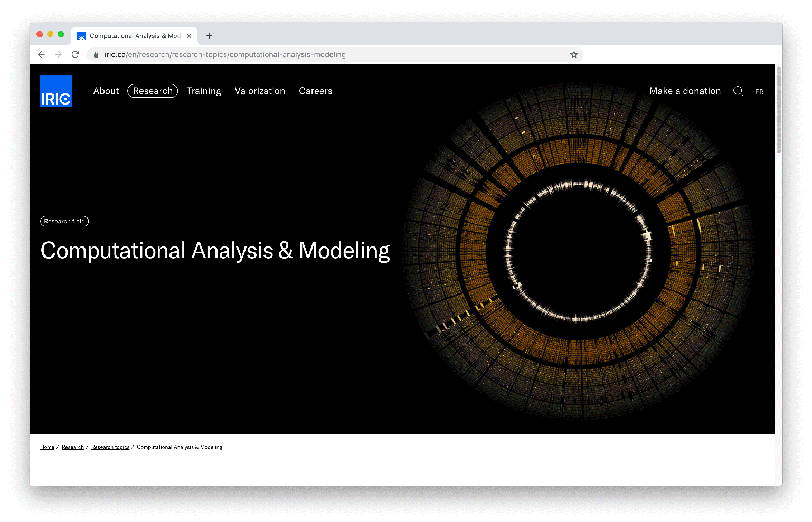Screen dimensions: 812x522
Task: Open the Training menu item
Action: pos(204,91)
